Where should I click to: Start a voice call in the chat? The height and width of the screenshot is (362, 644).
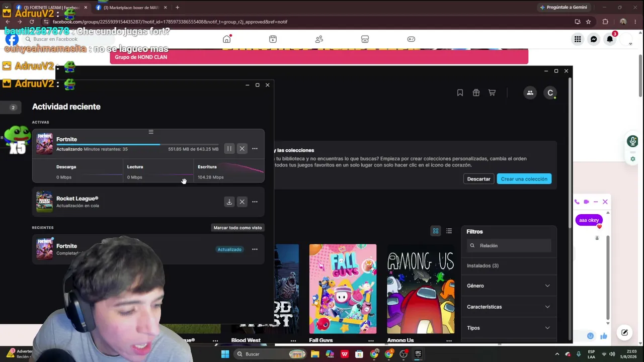pos(577,202)
